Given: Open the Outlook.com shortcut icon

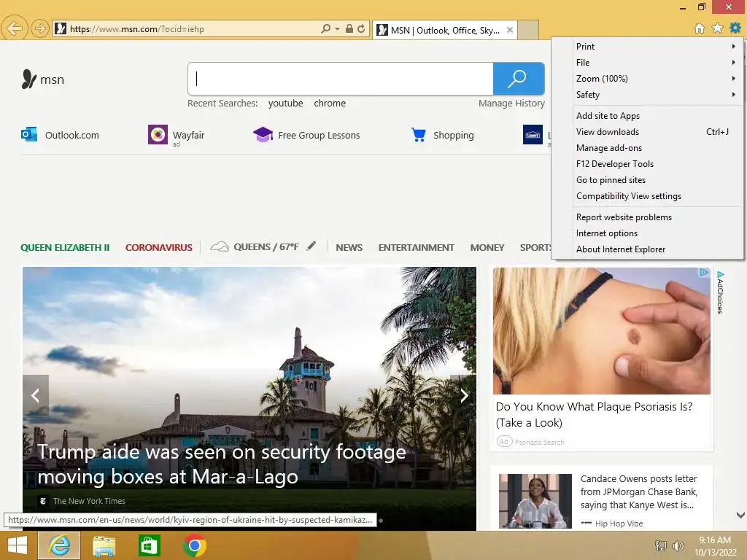Looking at the screenshot, I should pyautogui.click(x=29, y=135).
